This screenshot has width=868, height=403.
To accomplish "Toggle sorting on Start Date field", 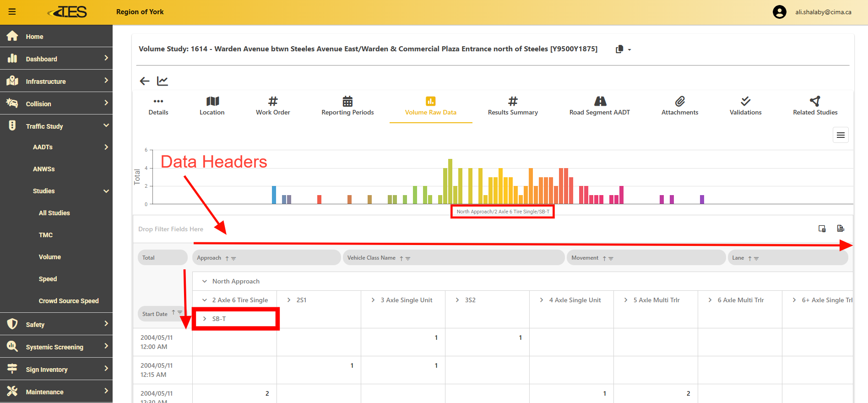I will tap(174, 313).
